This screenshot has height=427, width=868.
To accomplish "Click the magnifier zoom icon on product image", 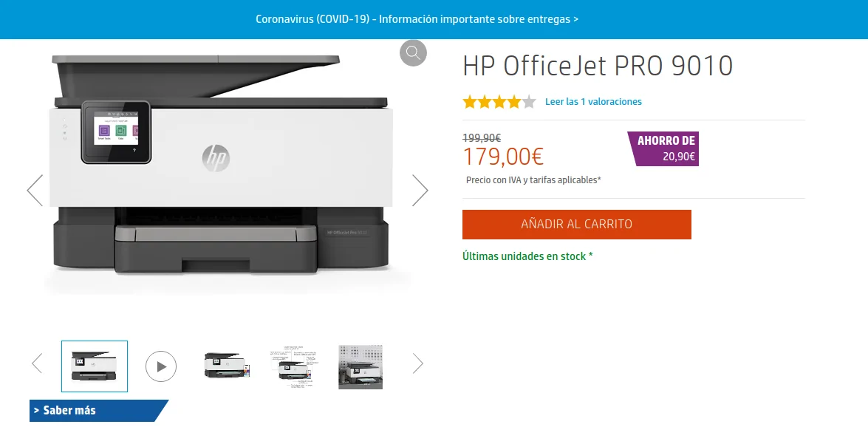I will (413, 53).
